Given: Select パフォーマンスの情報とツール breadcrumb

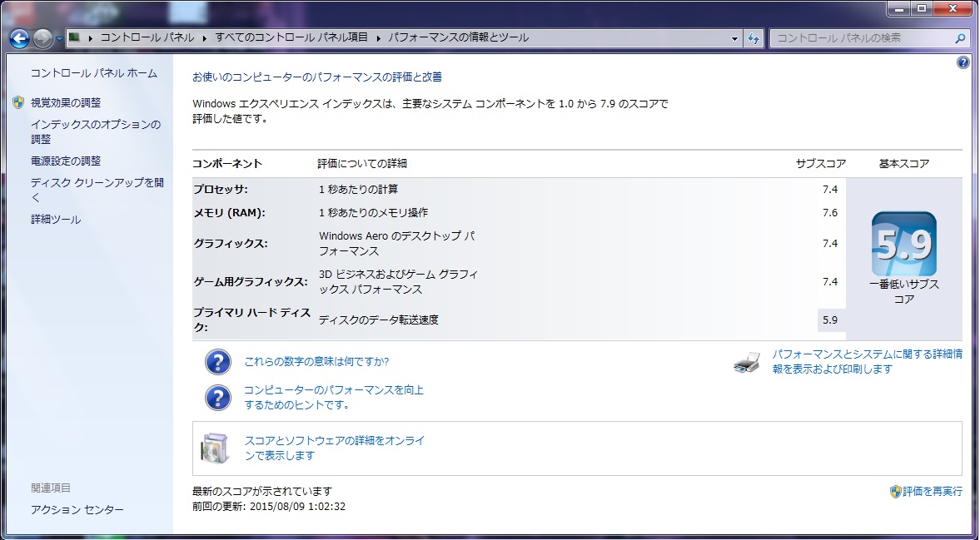Looking at the screenshot, I should coord(459,37).
